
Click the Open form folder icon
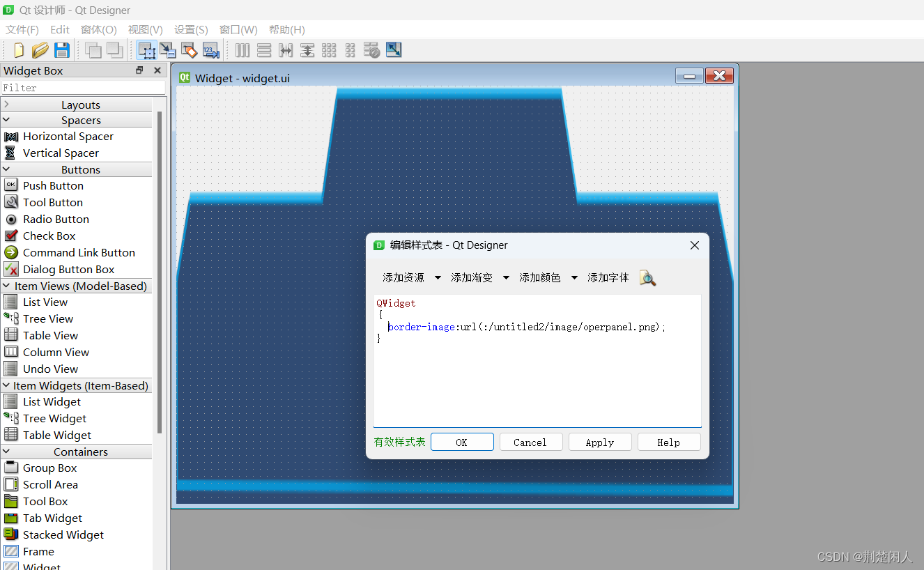40,50
